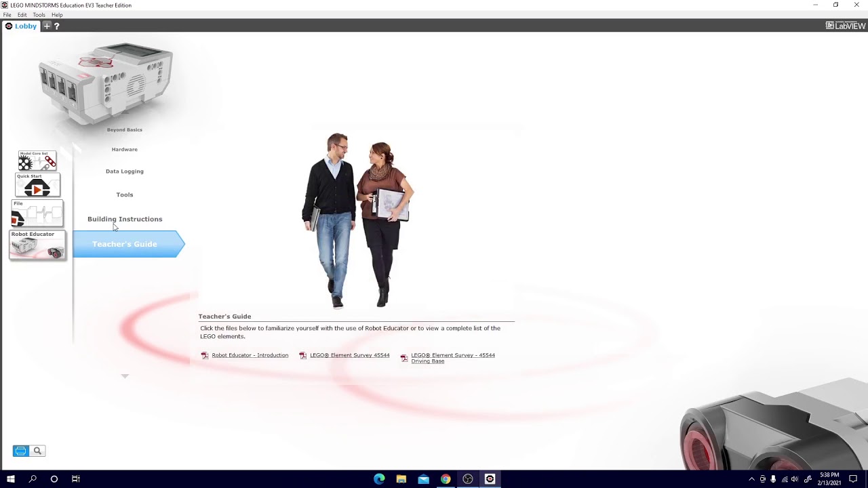Open the volume control in system tray
This screenshot has height=488, width=868.
coord(795,479)
